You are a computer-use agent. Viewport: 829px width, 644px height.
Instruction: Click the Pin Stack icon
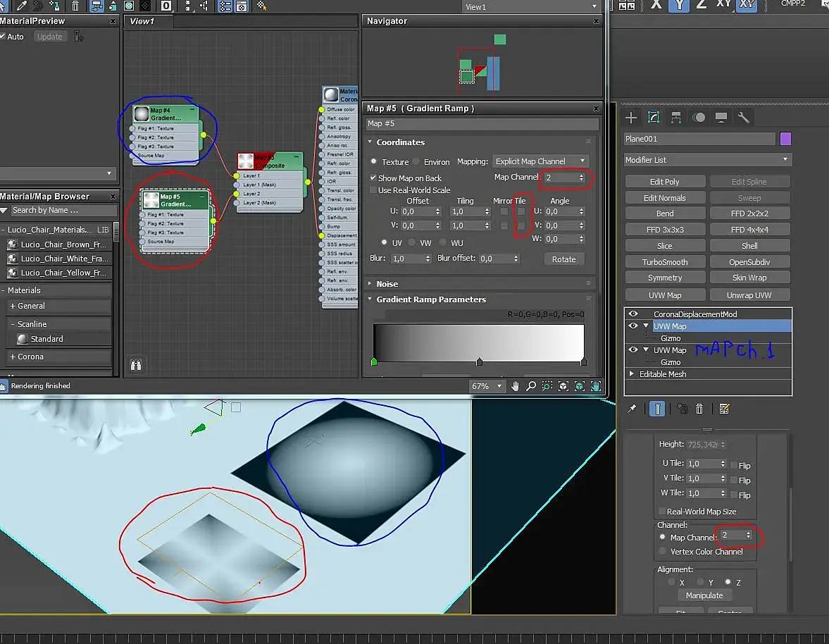(x=632, y=409)
